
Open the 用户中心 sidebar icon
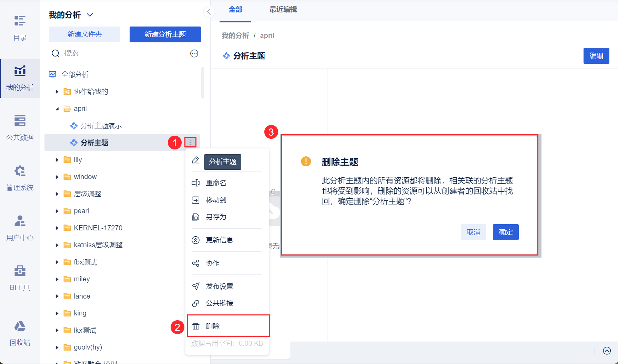click(20, 221)
